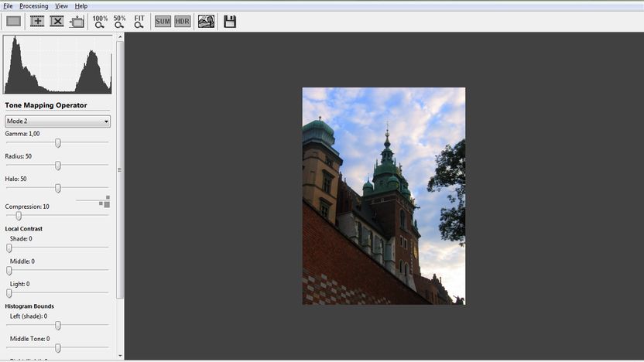This screenshot has height=362, width=644.
Task: Set zoom to 50% with magnifier icon
Action: (119, 22)
